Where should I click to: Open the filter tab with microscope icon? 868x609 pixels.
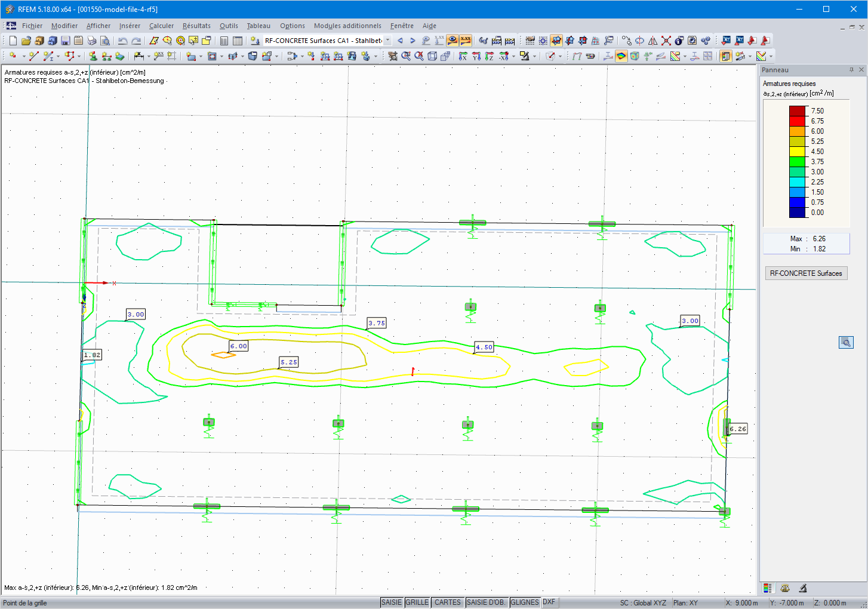[x=803, y=588]
